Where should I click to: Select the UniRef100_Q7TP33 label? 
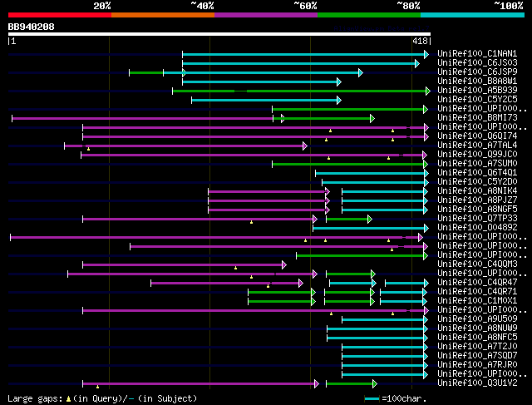477,219
